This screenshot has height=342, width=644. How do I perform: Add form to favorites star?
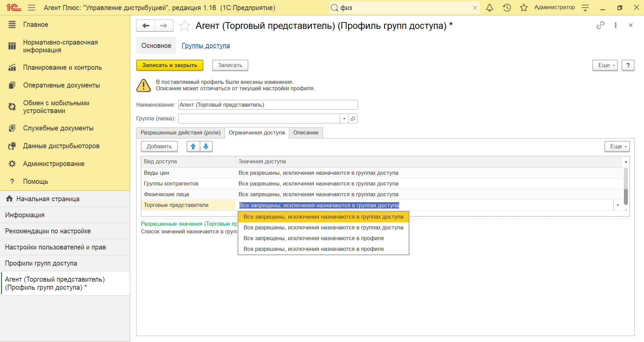click(185, 25)
